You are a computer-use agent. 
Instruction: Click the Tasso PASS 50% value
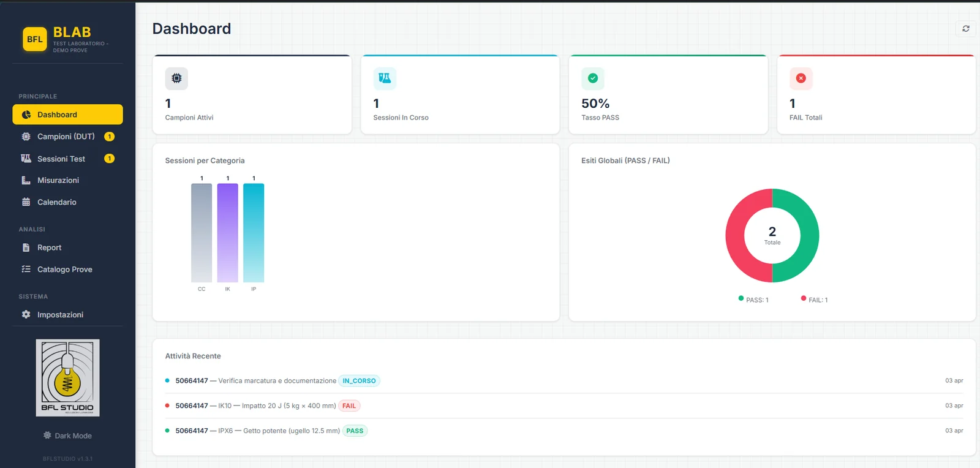[595, 104]
